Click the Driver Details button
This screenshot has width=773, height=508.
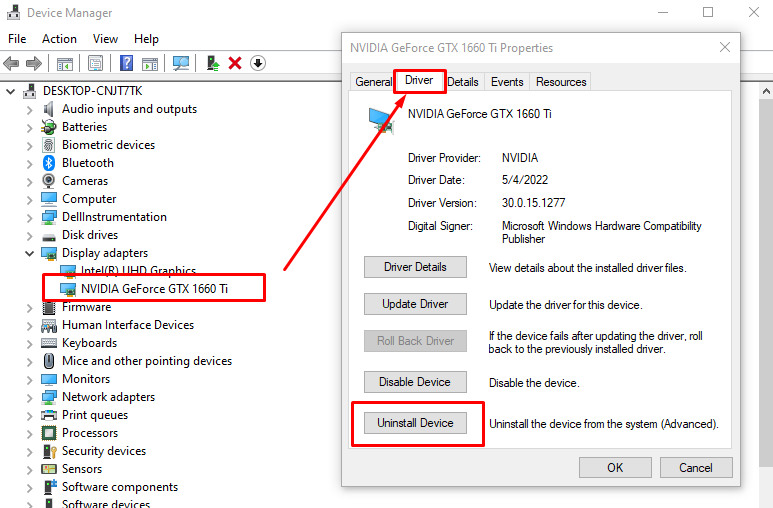[x=415, y=267]
